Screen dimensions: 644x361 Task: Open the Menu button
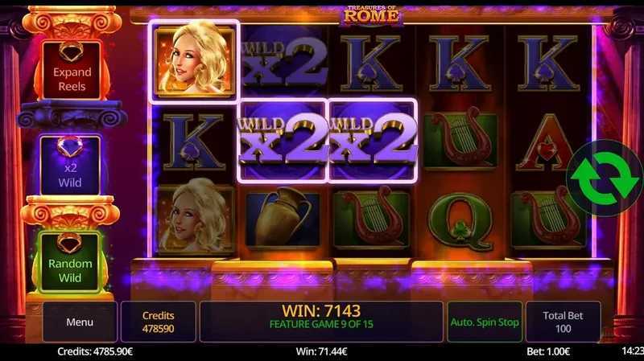[x=80, y=322]
